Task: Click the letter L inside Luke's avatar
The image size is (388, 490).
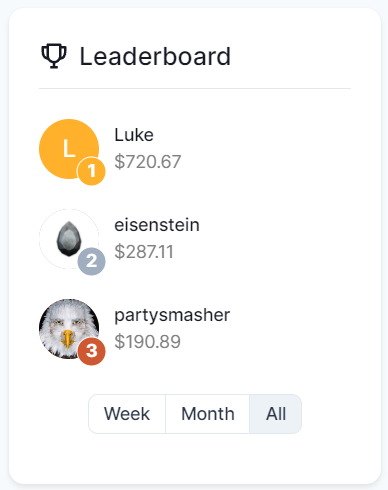Action: pyautogui.click(x=69, y=148)
